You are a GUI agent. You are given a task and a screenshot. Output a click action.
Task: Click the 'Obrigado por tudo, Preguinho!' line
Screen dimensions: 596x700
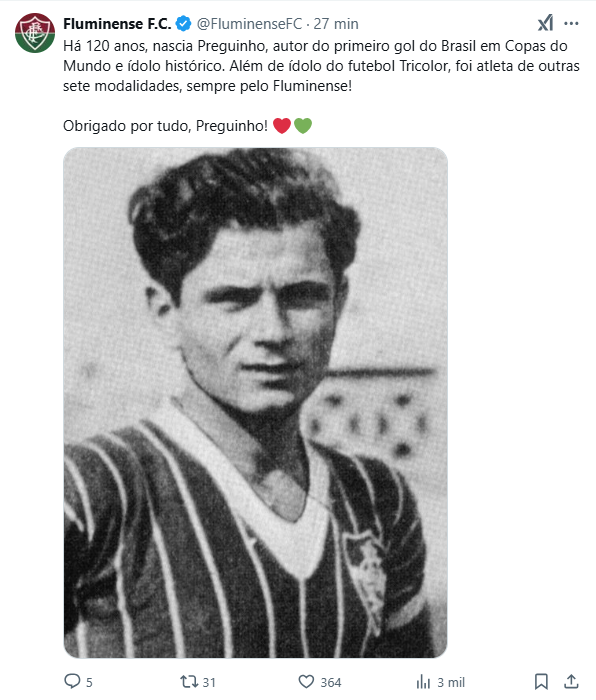pos(165,126)
